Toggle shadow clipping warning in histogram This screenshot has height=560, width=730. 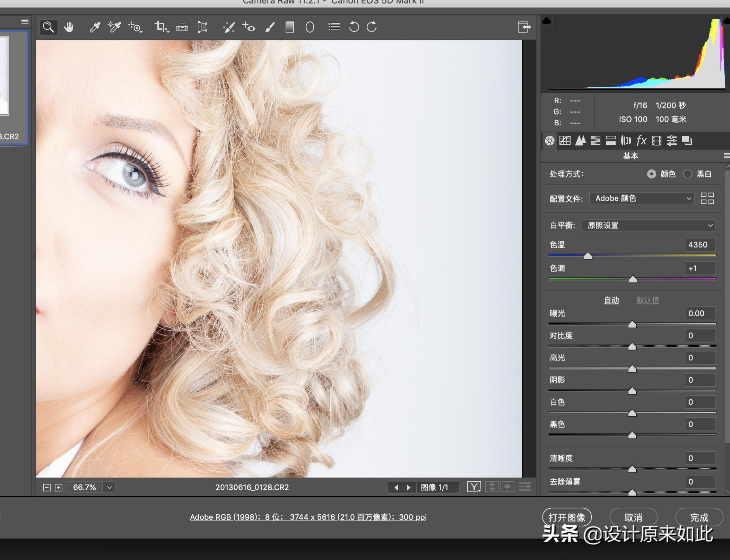point(547,21)
